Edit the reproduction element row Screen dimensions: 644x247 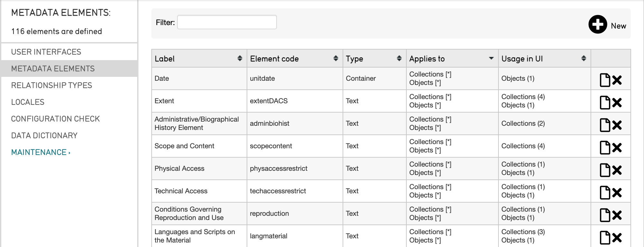(x=605, y=215)
